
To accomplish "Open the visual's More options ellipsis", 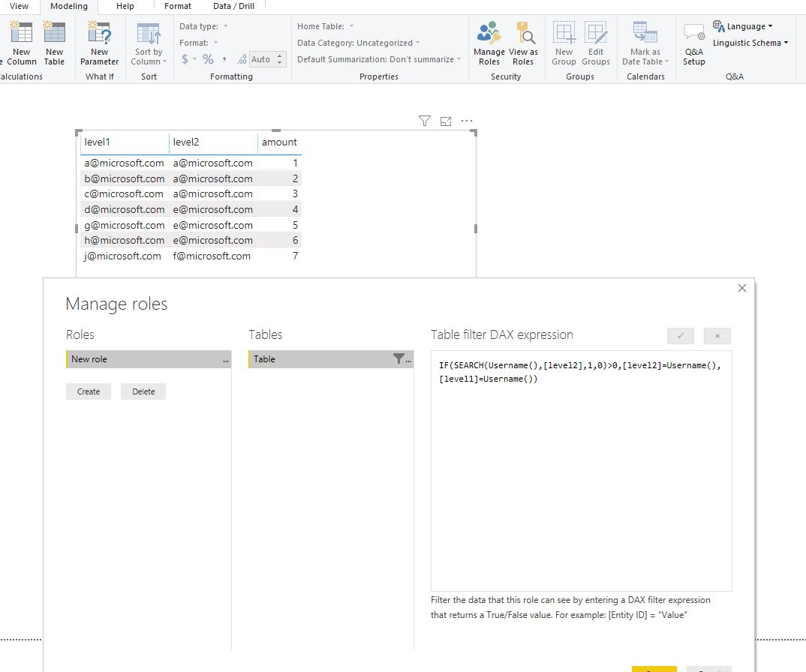I will [x=467, y=121].
